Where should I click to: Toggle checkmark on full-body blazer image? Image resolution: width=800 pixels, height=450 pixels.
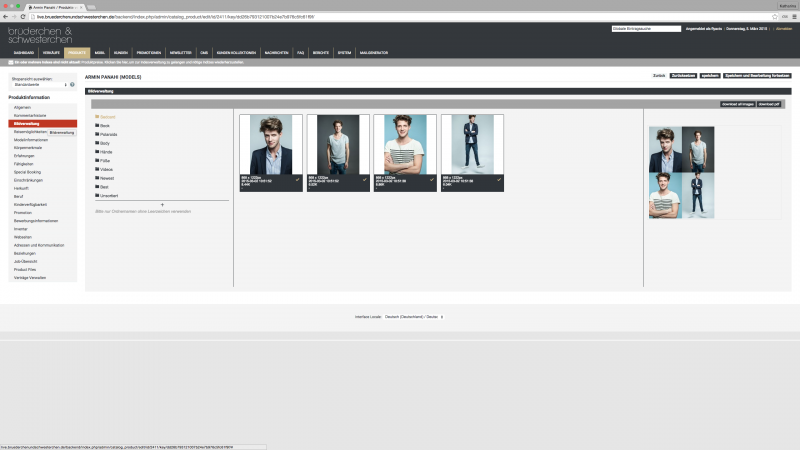[499, 180]
